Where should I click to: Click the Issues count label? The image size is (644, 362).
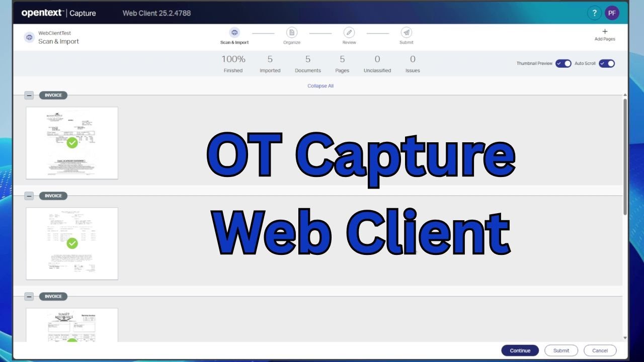(x=413, y=71)
